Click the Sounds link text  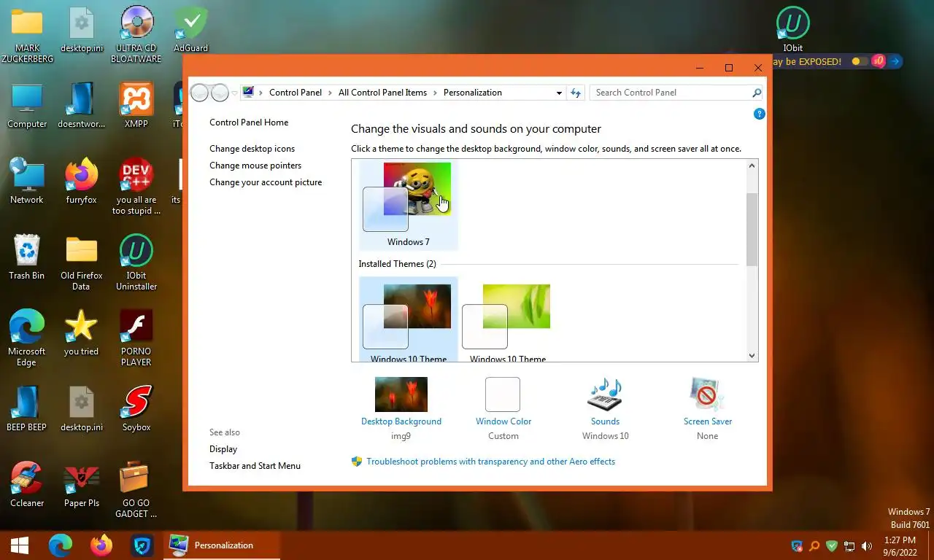click(605, 421)
